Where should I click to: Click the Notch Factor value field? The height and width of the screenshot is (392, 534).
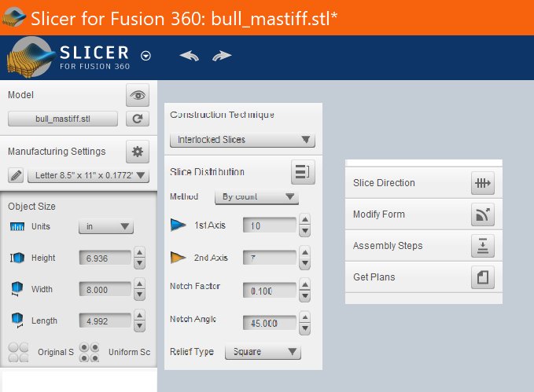(x=270, y=291)
